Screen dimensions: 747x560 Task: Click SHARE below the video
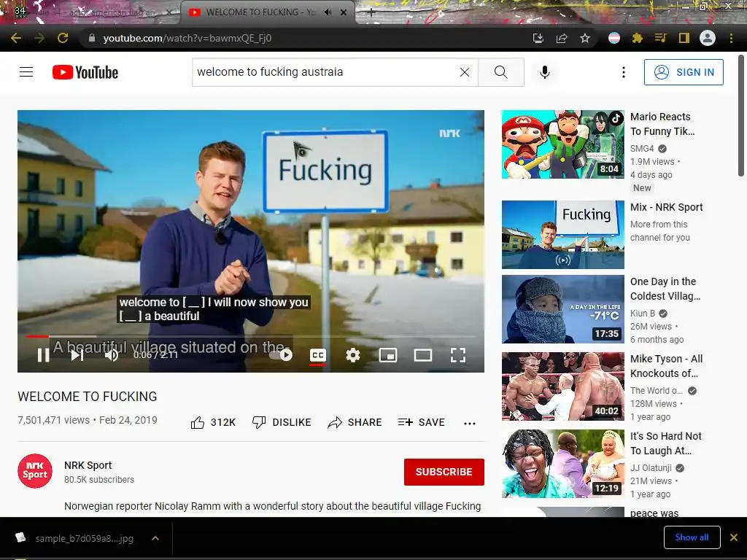click(355, 422)
